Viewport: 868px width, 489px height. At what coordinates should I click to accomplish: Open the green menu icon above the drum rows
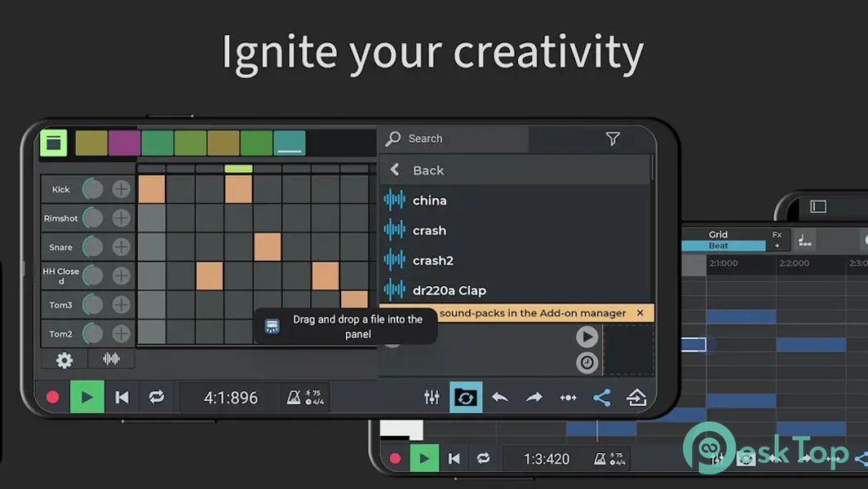point(54,143)
